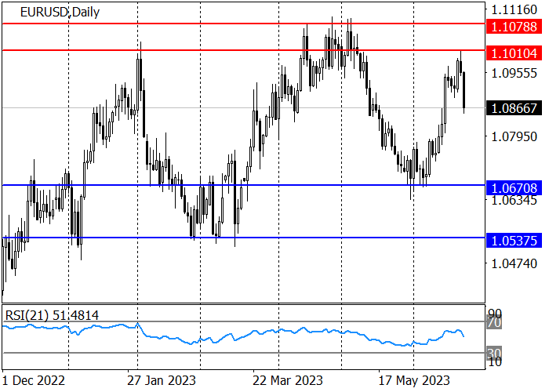549x392 pixels.
Task: Click the last black candlestick on the chart
Action: point(464,90)
